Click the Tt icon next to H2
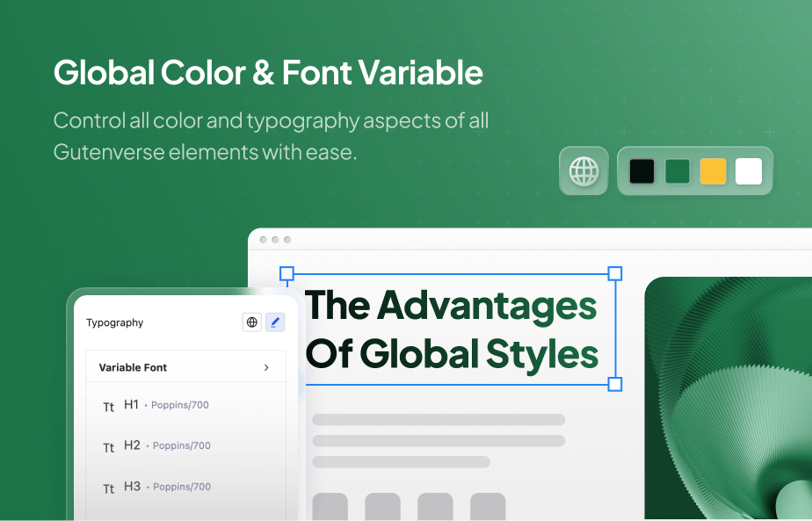This screenshot has width=812, height=521. pyautogui.click(x=108, y=447)
